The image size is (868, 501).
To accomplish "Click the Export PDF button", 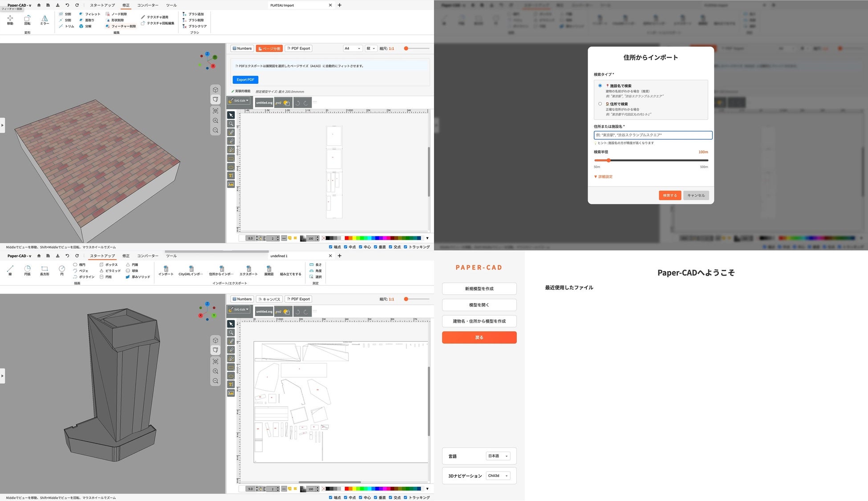I will coord(245,80).
